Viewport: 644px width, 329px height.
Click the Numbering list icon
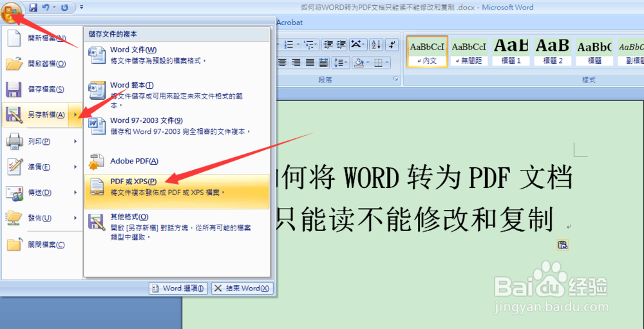pos(289,44)
